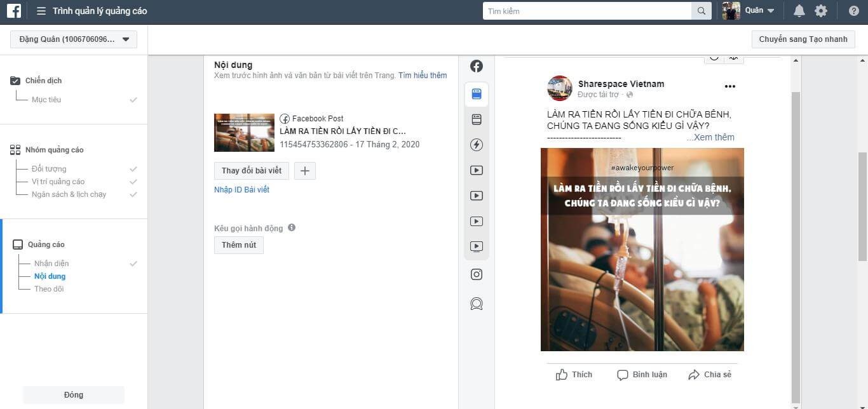Click the checkmark next to Ngân sách & lịch chạy
Viewport: 868px width, 409px height.
click(133, 194)
